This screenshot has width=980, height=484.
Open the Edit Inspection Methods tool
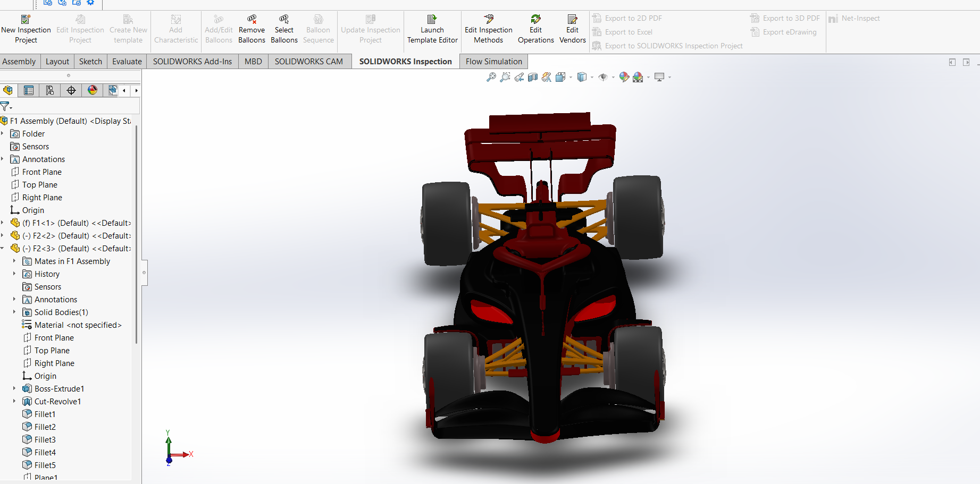click(488, 29)
